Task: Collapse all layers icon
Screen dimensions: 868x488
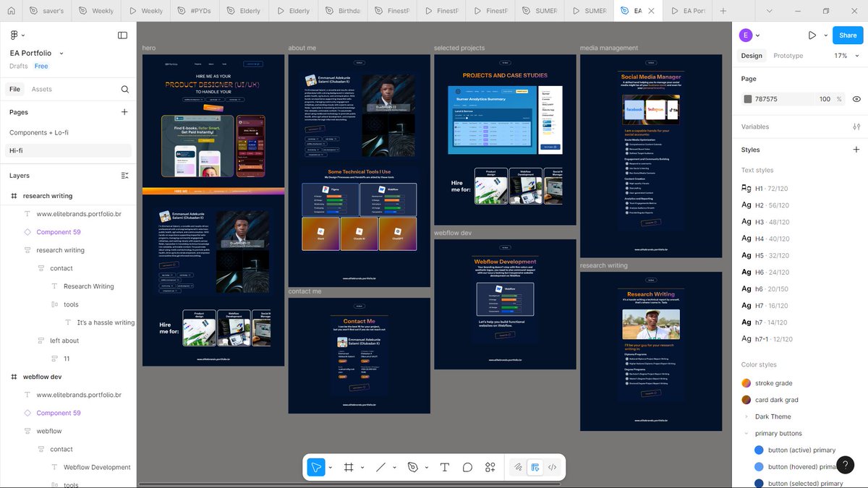Action: point(124,176)
